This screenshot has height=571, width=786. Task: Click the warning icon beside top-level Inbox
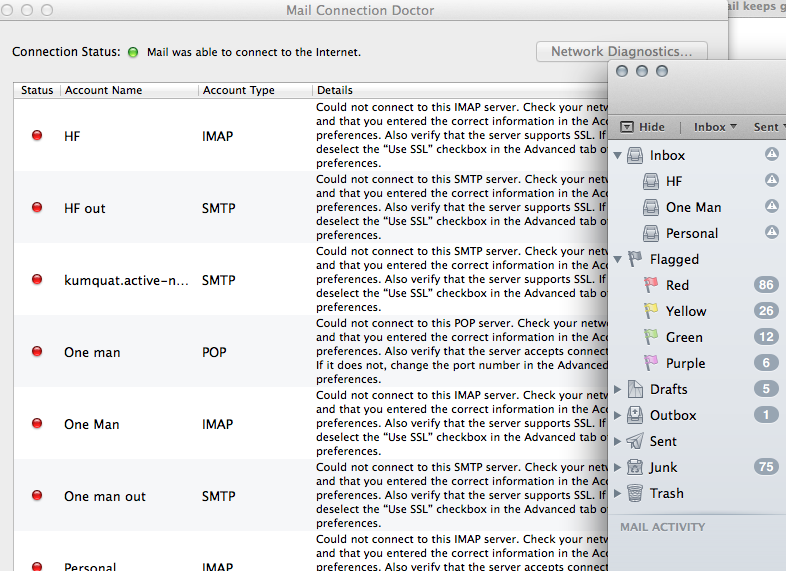point(771,154)
